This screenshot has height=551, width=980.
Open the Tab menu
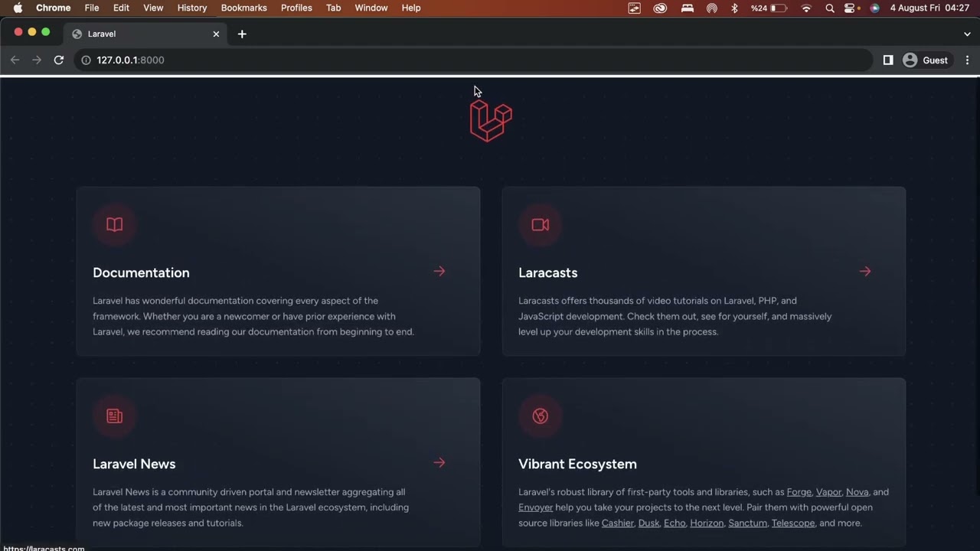[334, 8]
